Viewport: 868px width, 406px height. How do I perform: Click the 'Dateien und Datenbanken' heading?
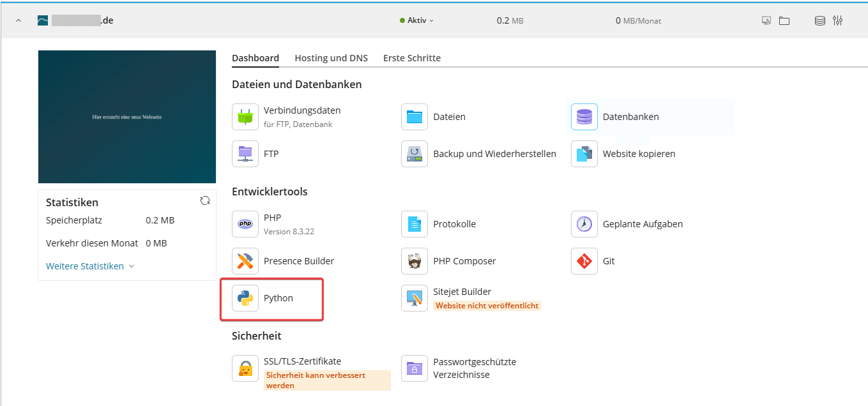click(x=297, y=84)
